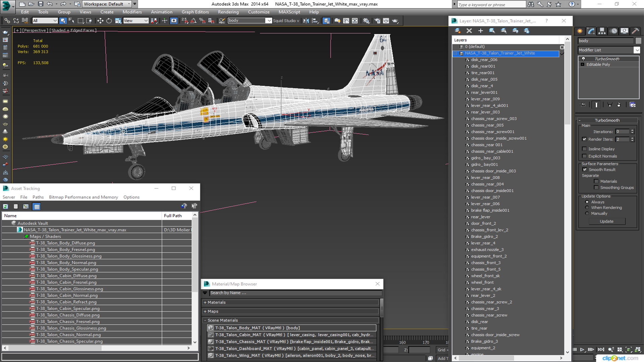Click the Render teapot icon
644x362 pixels.
[395, 21]
